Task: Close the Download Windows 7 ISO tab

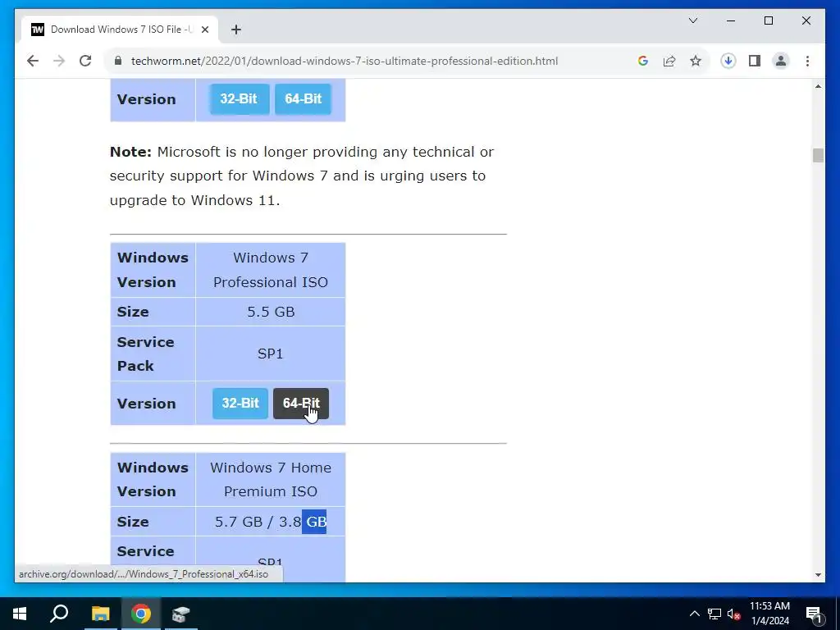Action: click(x=204, y=30)
